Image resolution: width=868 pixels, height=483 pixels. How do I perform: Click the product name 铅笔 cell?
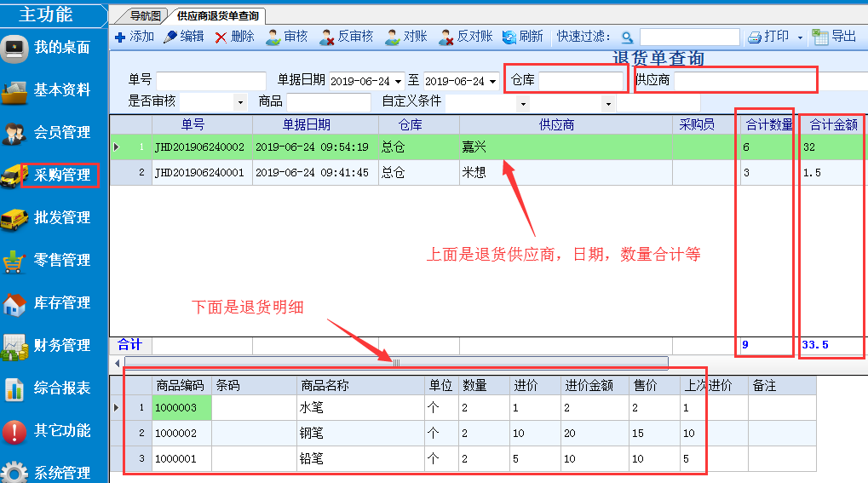click(360, 458)
